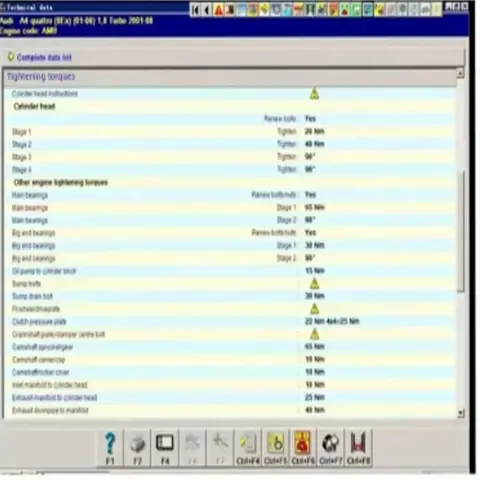This screenshot has width=480, height=480.
Task: Select the Stage 4 row label
Action: [x=22, y=170]
